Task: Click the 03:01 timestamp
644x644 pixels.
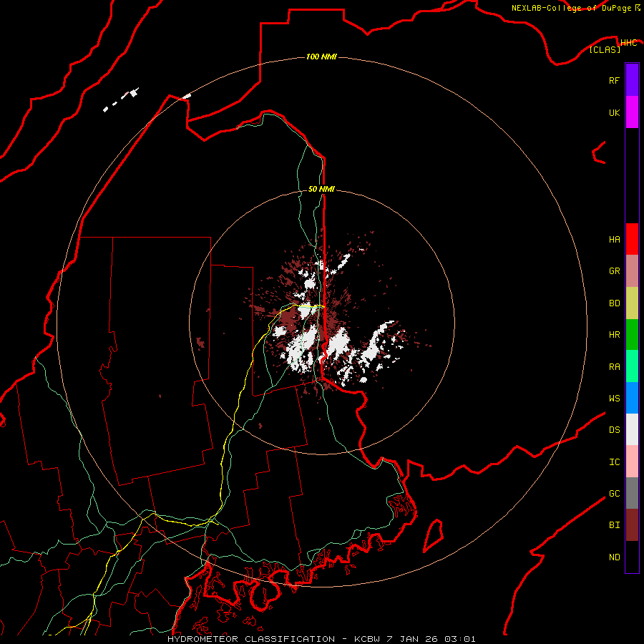Action: coord(459,639)
